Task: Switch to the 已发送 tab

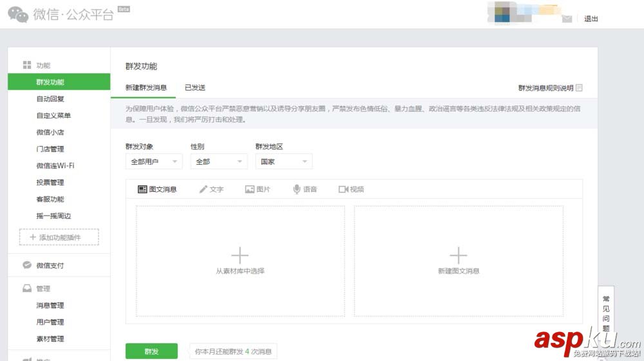Action: [x=195, y=88]
